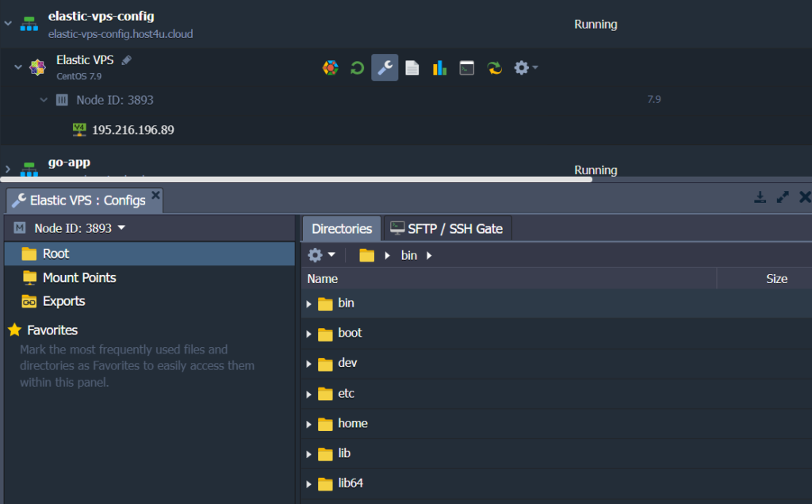Click the go-app environment icon
812x504 pixels.
tap(29, 169)
